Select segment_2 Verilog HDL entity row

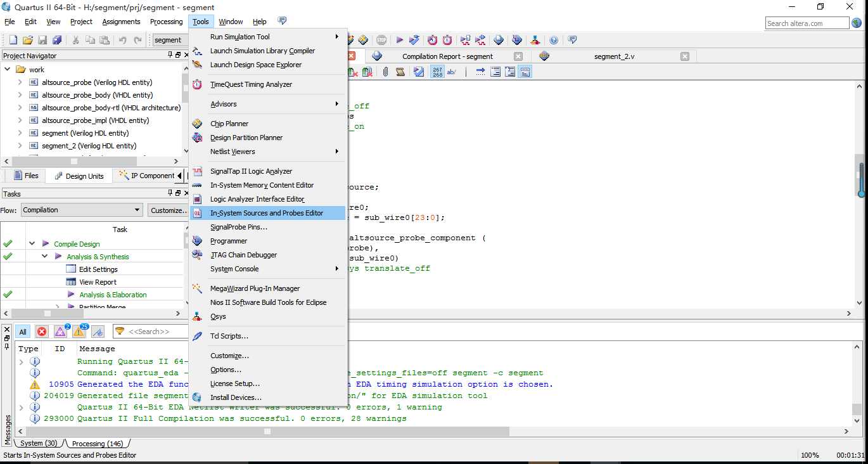89,146
